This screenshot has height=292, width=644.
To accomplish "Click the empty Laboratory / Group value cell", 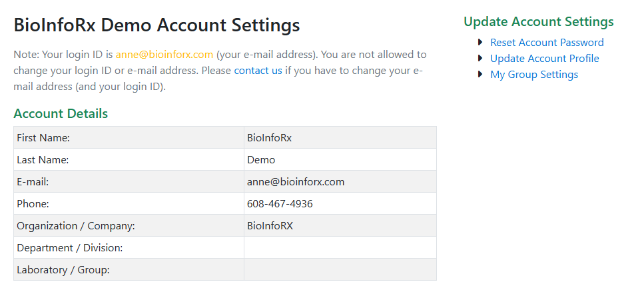I will (x=340, y=270).
